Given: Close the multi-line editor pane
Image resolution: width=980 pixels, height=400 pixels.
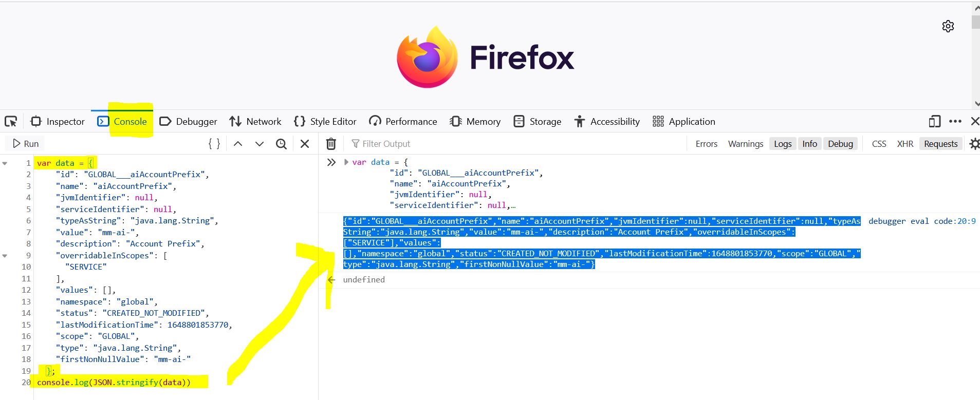Looking at the screenshot, I should point(305,144).
